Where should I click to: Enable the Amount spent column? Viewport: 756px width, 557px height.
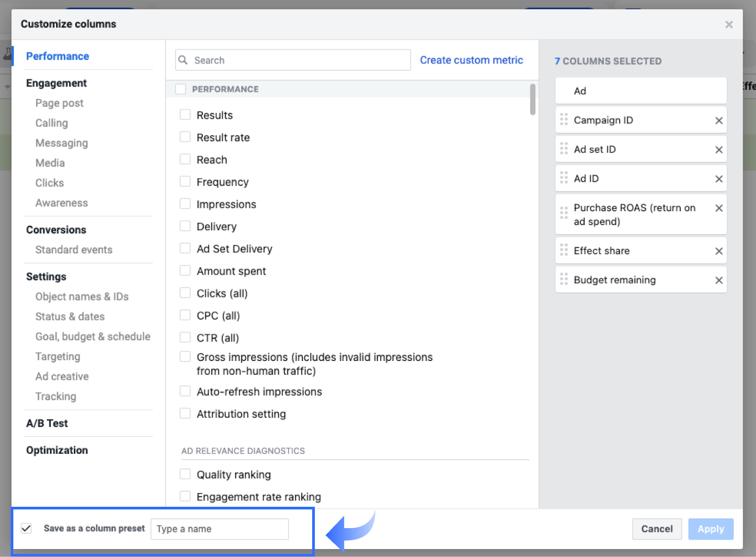pyautogui.click(x=185, y=271)
